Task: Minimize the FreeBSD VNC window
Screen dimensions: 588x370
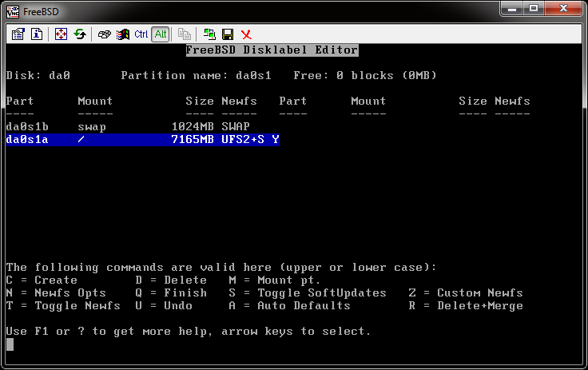Action: [x=512, y=9]
